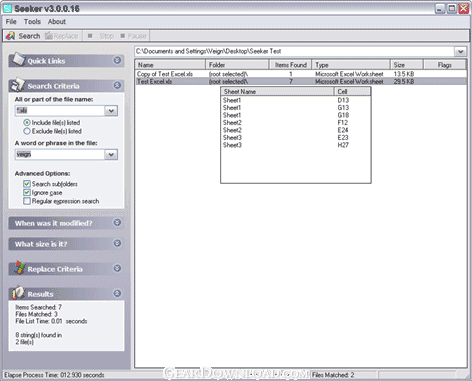The image size is (472, 381).
Task: Click Files Matched: 2 in status bar
Action: [x=333, y=375]
